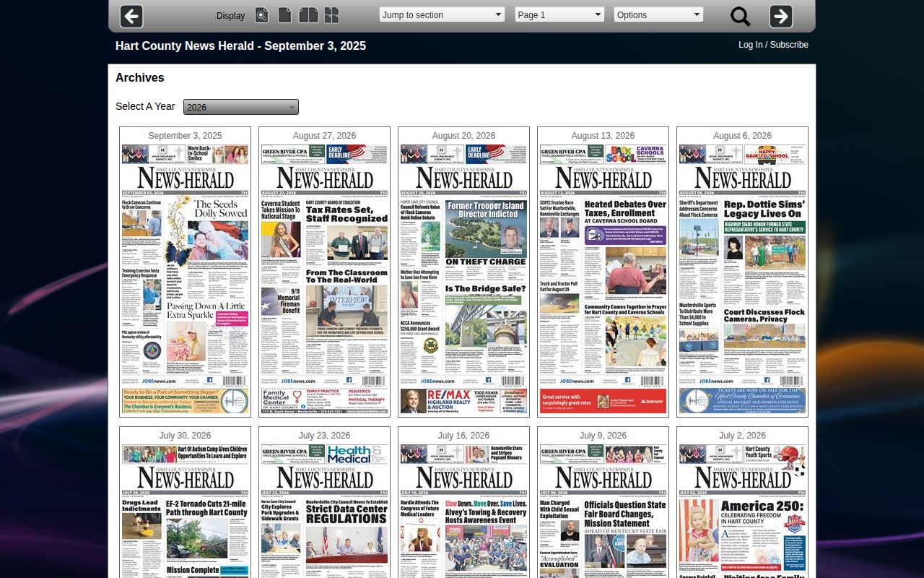Switch to thumbnail grid display
Image resolution: width=924 pixels, height=578 pixels.
click(331, 15)
